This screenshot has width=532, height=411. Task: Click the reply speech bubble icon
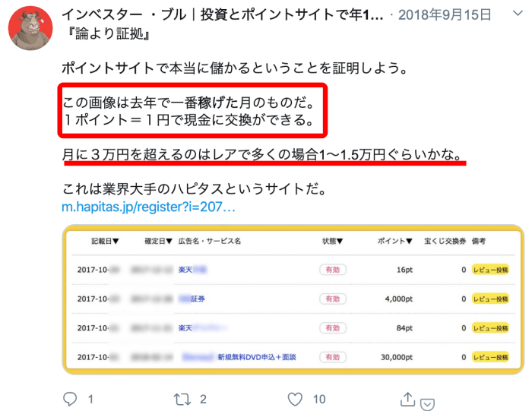(x=70, y=399)
